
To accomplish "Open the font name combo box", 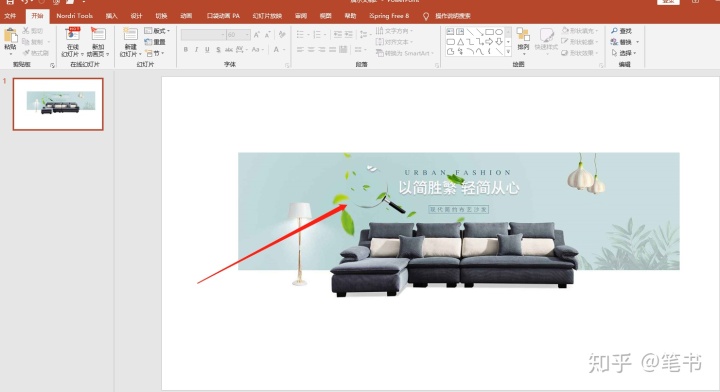I will (x=203, y=35).
